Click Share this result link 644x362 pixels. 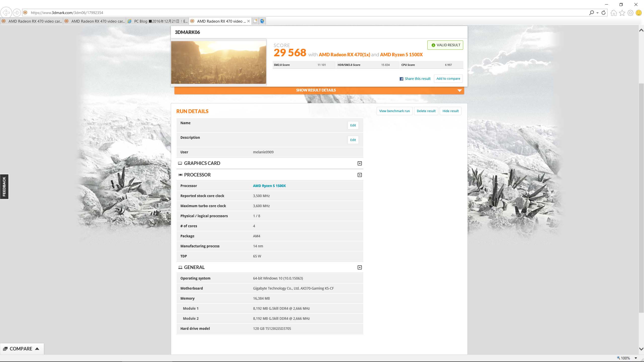pos(418,79)
